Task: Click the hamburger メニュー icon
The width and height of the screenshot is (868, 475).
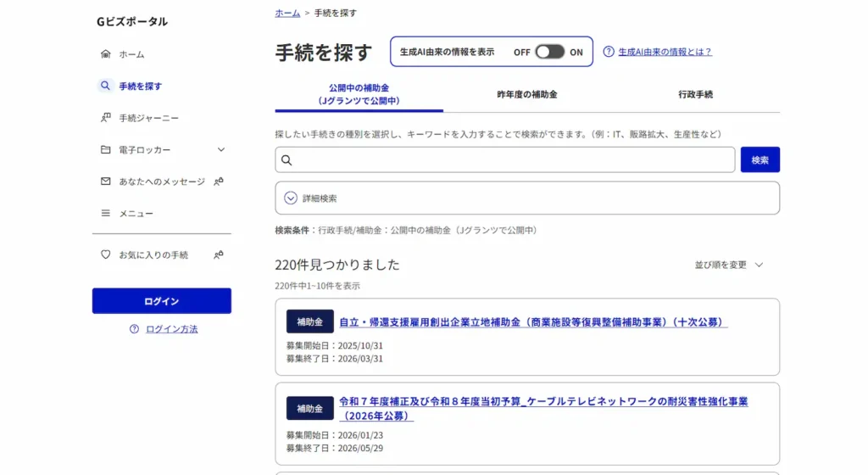Action: click(x=106, y=214)
